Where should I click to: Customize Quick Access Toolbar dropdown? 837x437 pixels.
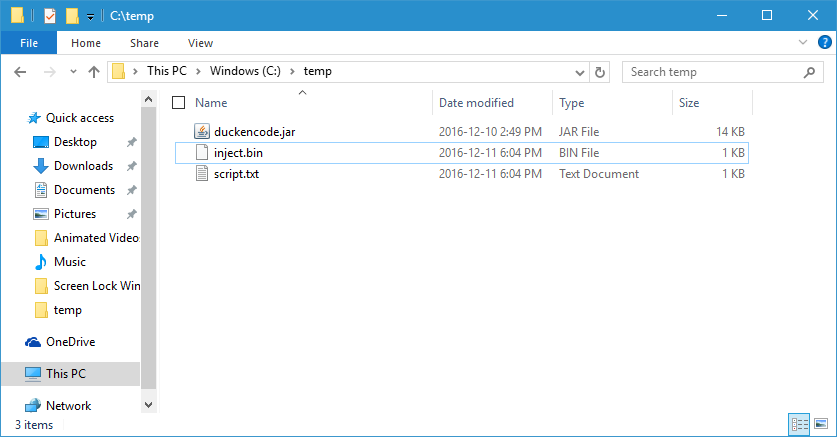point(90,17)
